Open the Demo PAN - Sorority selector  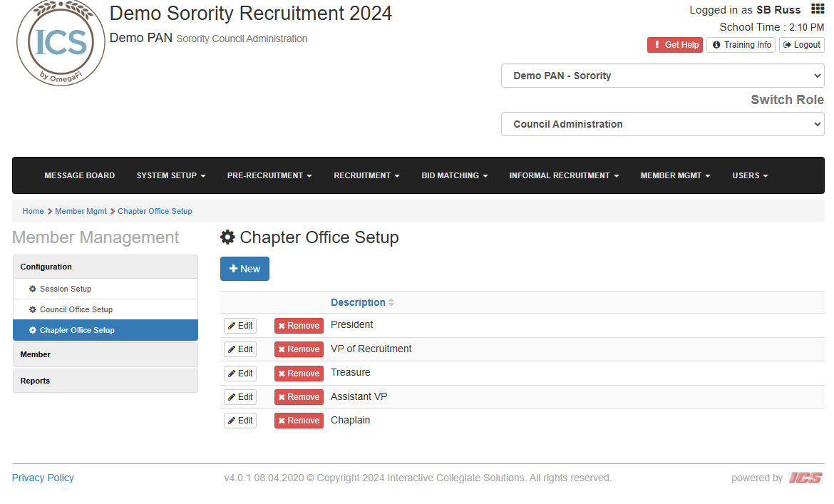pos(661,76)
